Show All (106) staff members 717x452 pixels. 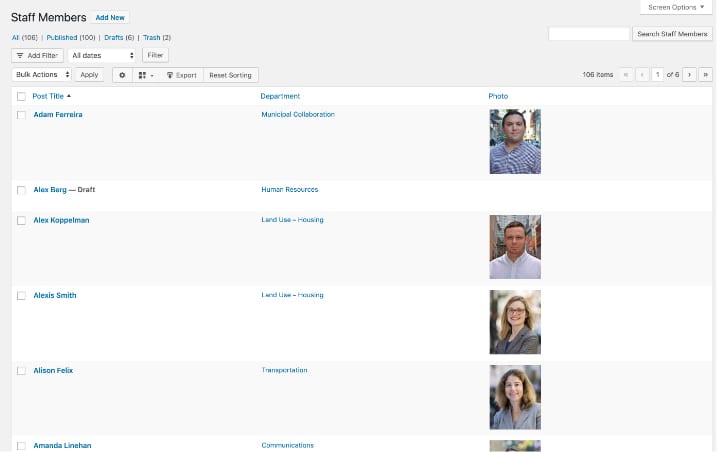tap(25, 38)
